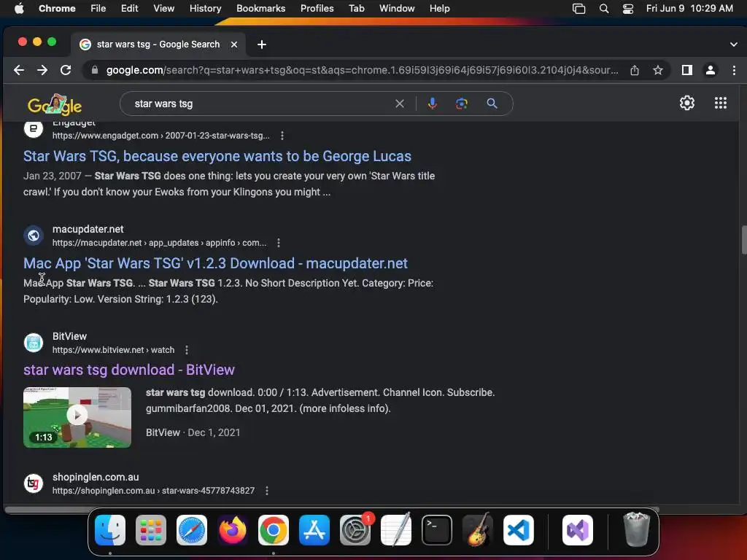This screenshot has width=747, height=560.
Task: Go forward with the browser forward arrow
Action: coord(42,70)
